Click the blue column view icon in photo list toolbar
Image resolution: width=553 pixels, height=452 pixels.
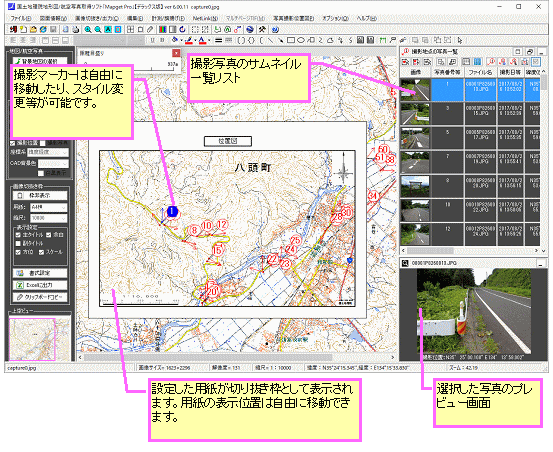click(x=478, y=62)
